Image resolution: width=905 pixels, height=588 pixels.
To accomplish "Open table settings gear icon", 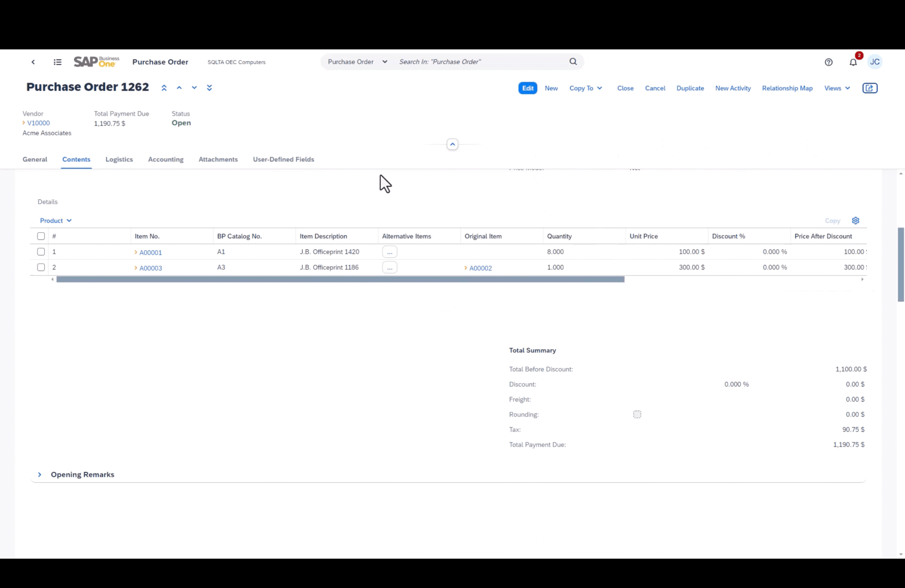I will pyautogui.click(x=856, y=221).
